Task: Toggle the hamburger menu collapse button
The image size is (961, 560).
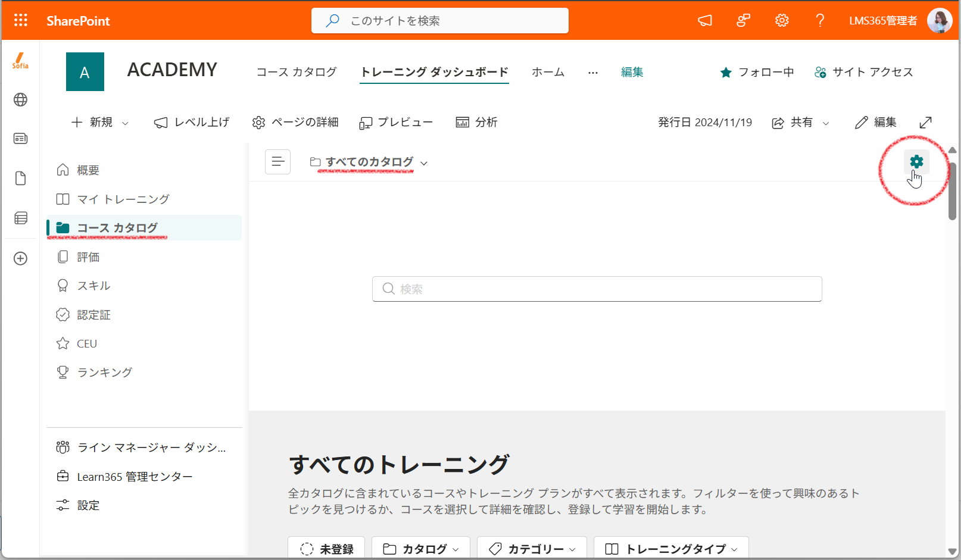Action: point(278,161)
